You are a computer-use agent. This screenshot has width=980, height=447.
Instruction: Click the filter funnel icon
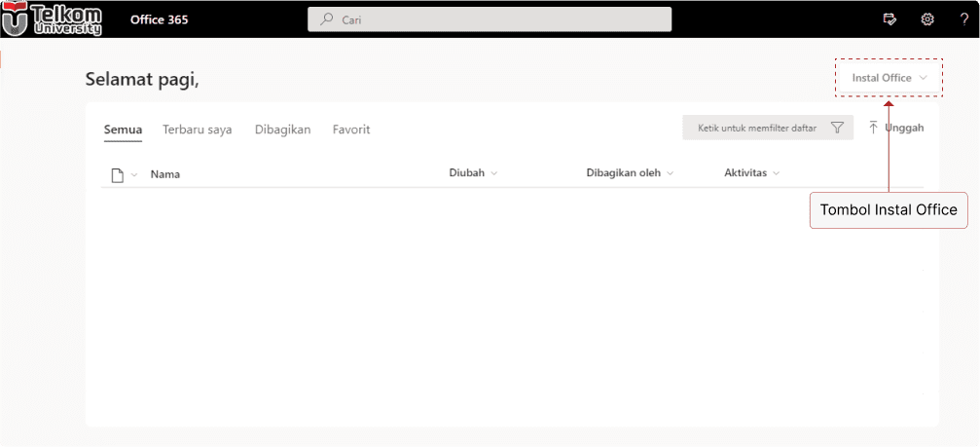pos(837,128)
